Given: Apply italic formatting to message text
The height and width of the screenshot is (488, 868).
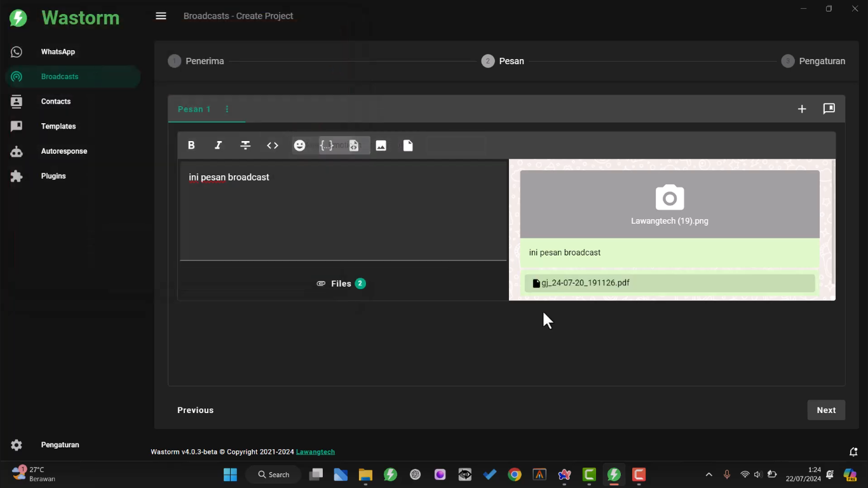Looking at the screenshot, I should 218,146.
